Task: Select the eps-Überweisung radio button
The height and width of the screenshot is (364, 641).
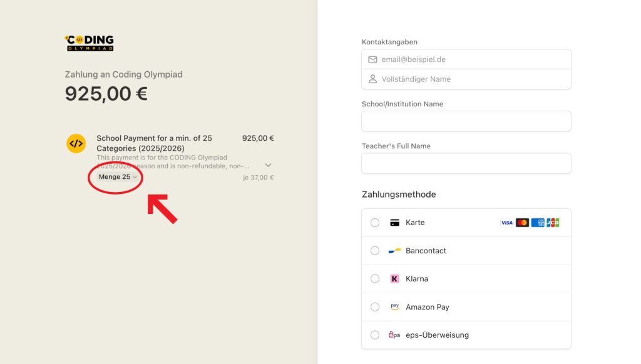Action: tap(375, 335)
